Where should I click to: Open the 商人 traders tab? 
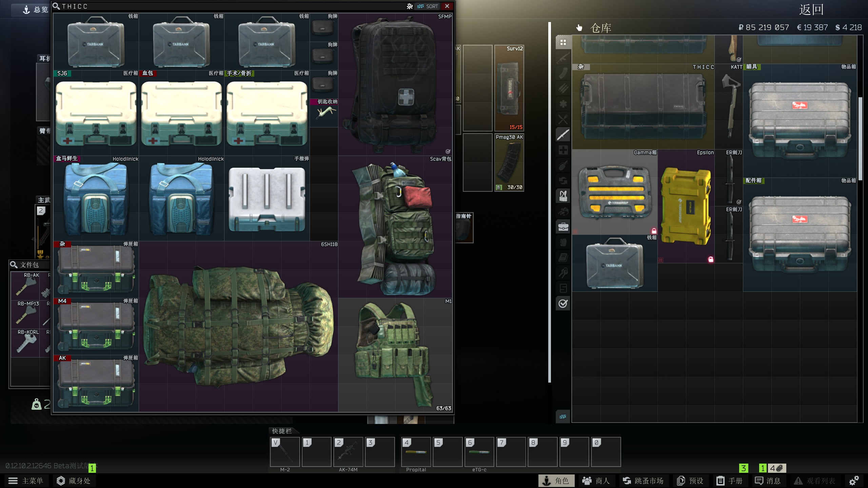[596, 481]
